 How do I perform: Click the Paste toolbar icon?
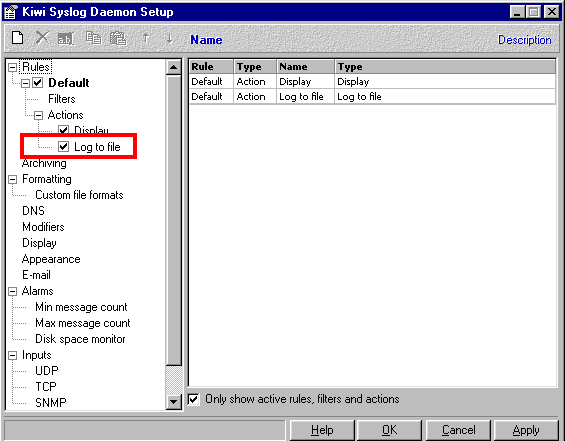118,38
